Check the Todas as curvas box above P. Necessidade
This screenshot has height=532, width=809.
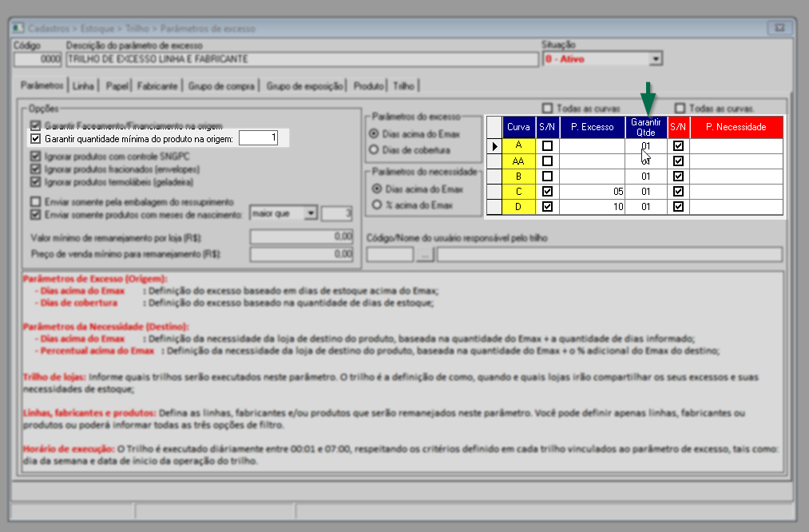(680, 108)
